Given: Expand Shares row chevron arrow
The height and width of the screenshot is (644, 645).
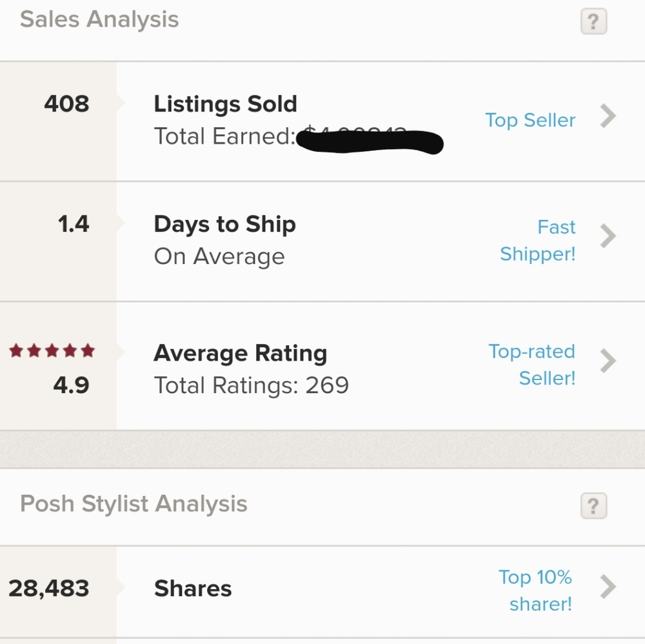Looking at the screenshot, I should pyautogui.click(x=608, y=587).
